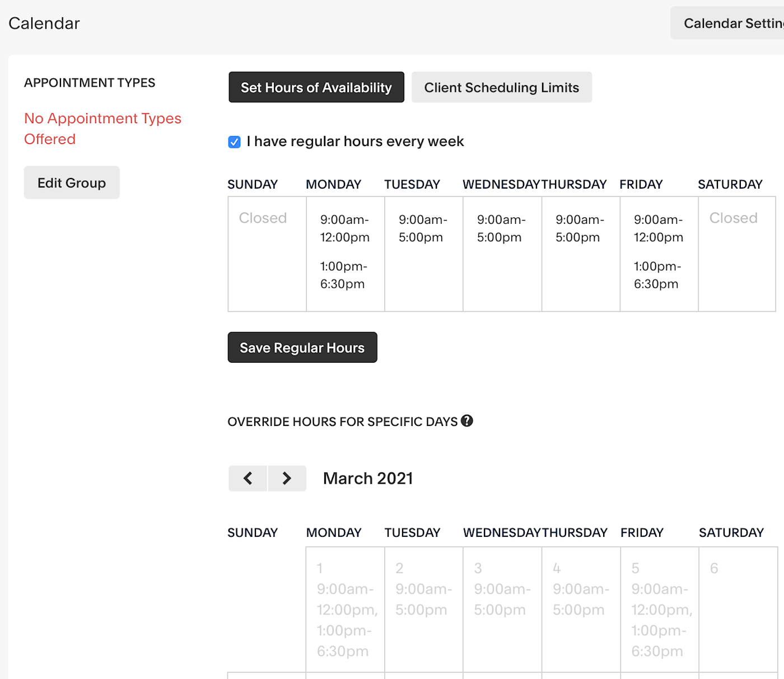Click 'No Appointment Types Offered' link
The image size is (784, 679).
coord(102,129)
